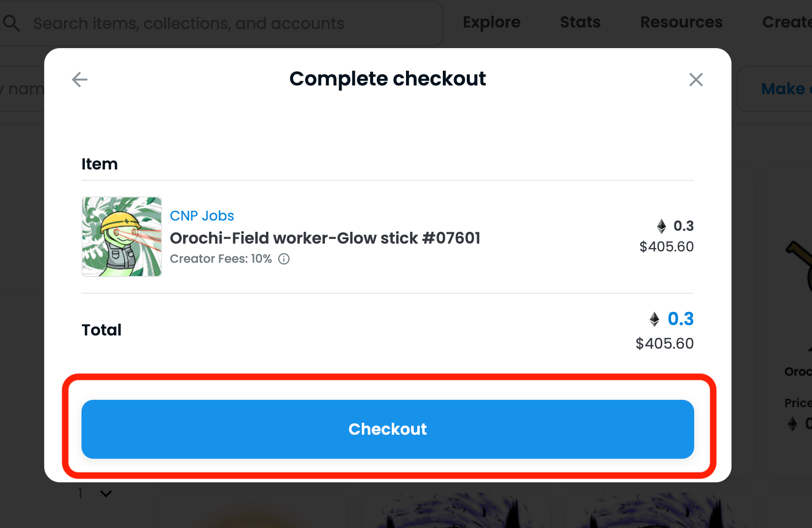Image resolution: width=812 pixels, height=528 pixels.
Task: Click the blue 0.3 total amount
Action: (680, 319)
